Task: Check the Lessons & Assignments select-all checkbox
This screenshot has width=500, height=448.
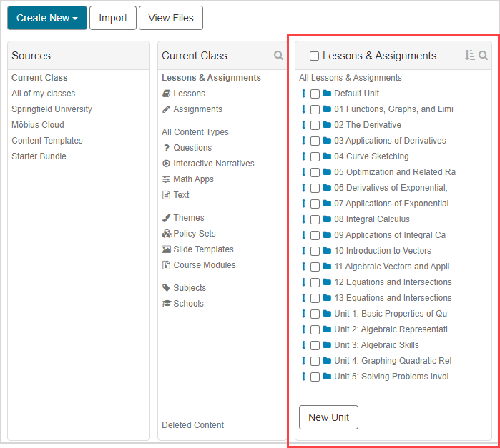Action: pos(314,56)
